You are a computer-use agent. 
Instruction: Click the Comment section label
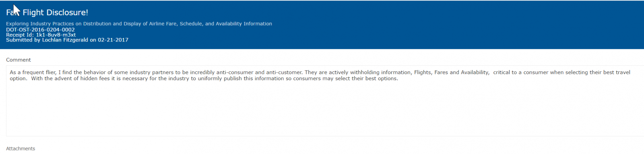(19, 60)
